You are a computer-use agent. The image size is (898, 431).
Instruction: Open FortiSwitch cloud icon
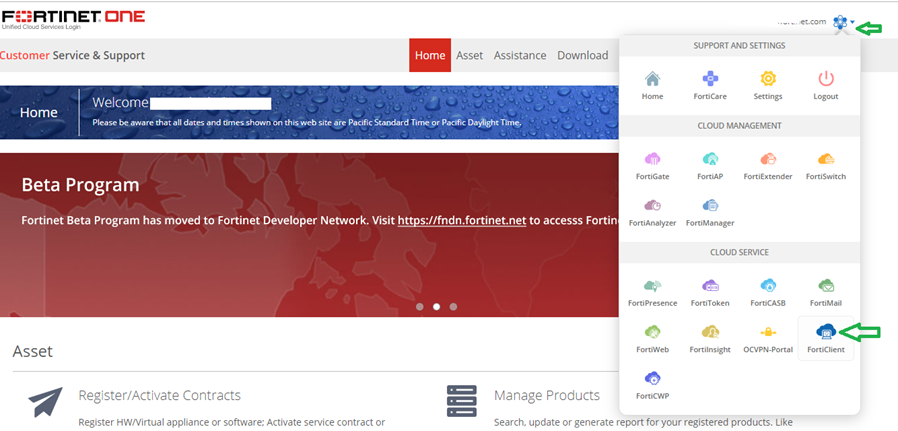(x=826, y=159)
